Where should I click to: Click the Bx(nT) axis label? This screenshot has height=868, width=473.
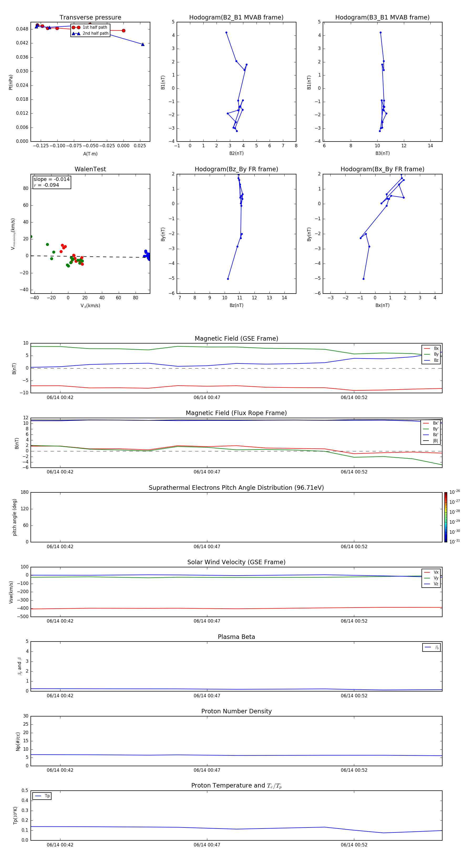tap(382, 305)
